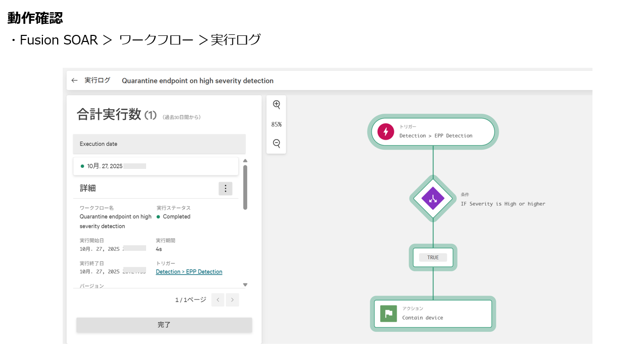The image size is (644, 356).
Task: Go to the previous page of executions
Action: pyautogui.click(x=218, y=300)
